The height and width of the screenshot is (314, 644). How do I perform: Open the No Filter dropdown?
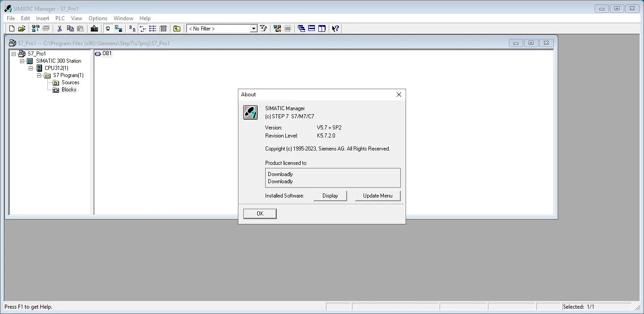coord(254,29)
